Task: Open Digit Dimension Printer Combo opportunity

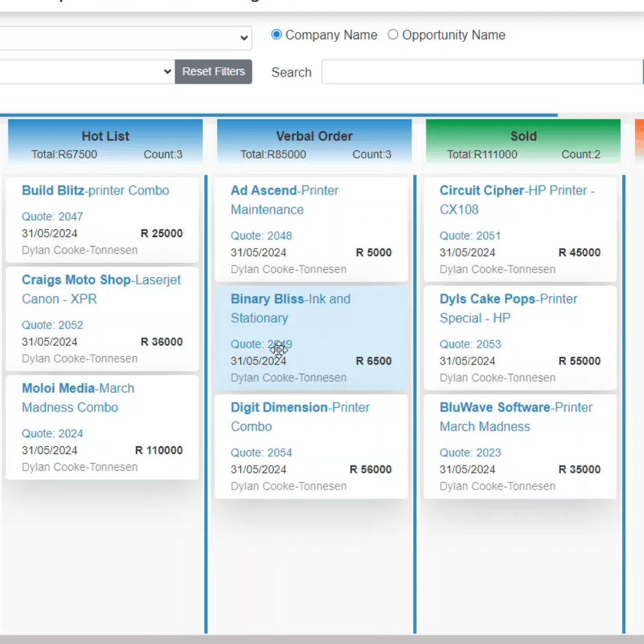Action: [300, 417]
